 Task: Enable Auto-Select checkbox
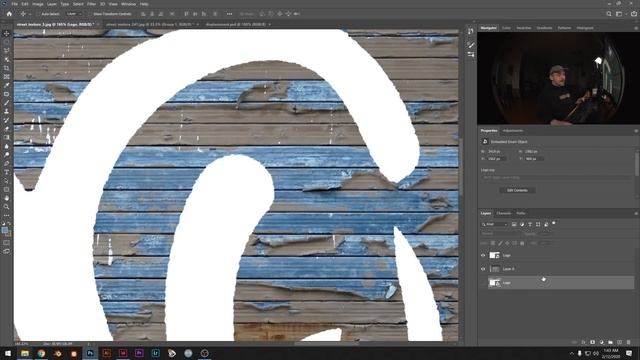(x=38, y=14)
